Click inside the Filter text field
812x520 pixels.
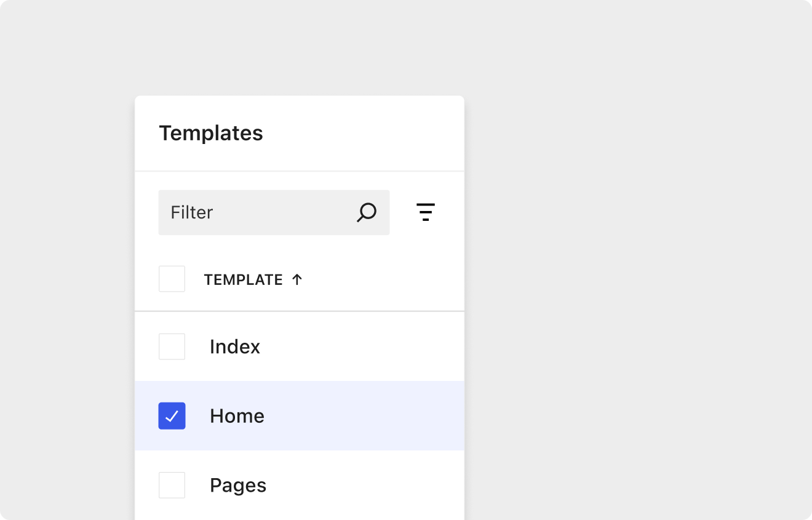tap(246, 212)
